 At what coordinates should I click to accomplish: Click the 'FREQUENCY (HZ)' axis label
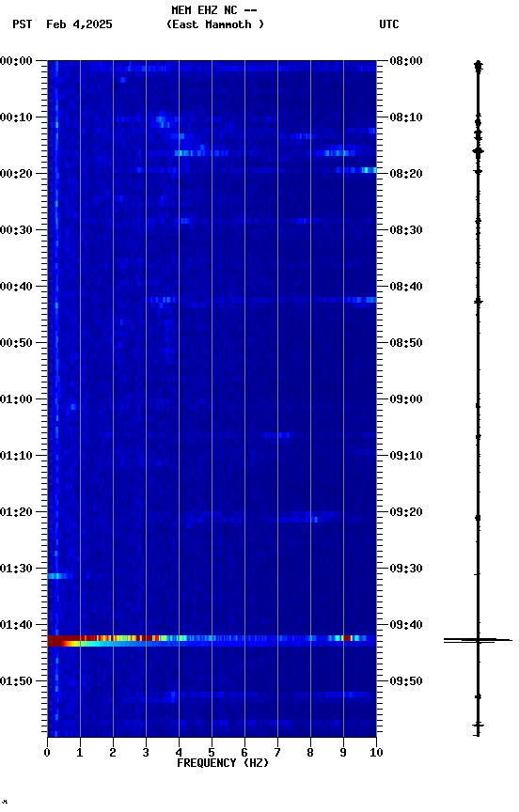pyautogui.click(x=223, y=763)
